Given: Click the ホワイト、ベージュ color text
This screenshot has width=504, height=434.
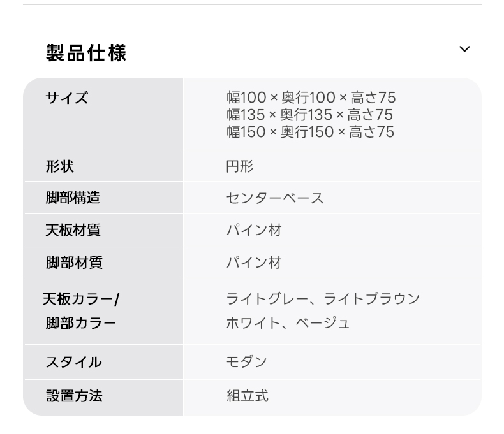Looking at the screenshot, I should click(x=288, y=323).
